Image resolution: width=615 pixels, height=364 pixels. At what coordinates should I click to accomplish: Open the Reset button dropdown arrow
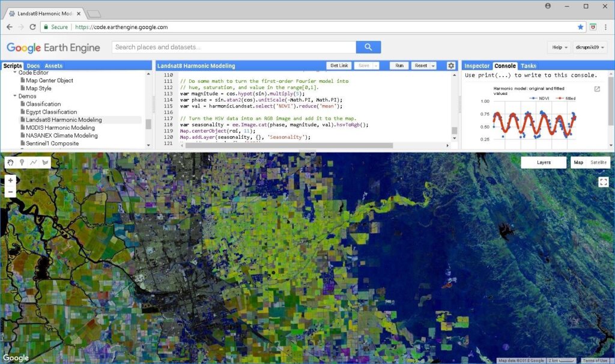pos(433,66)
